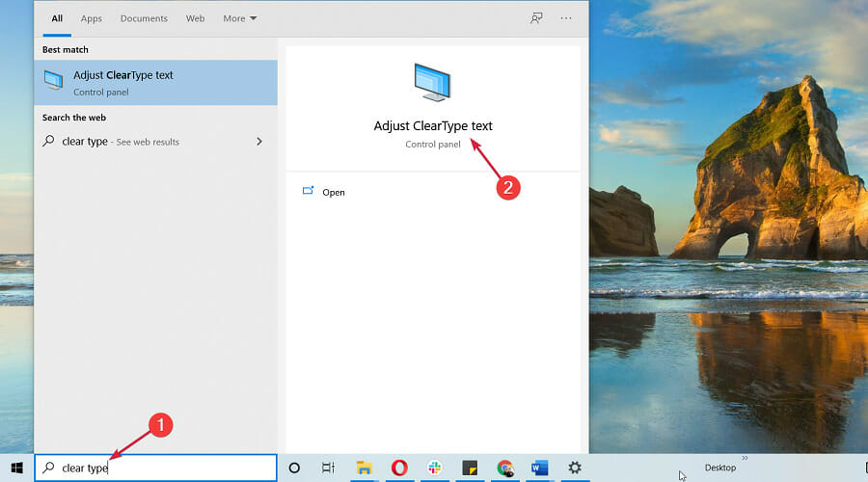Click the Best match heading
This screenshot has height=482, width=868.
click(x=66, y=49)
